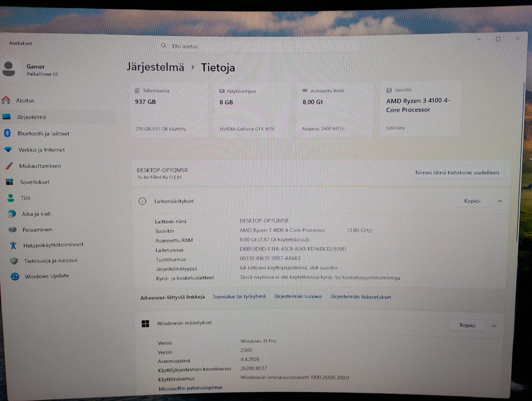Click the Laitemääritykset info icon
532x401 pixels.
coord(142,201)
